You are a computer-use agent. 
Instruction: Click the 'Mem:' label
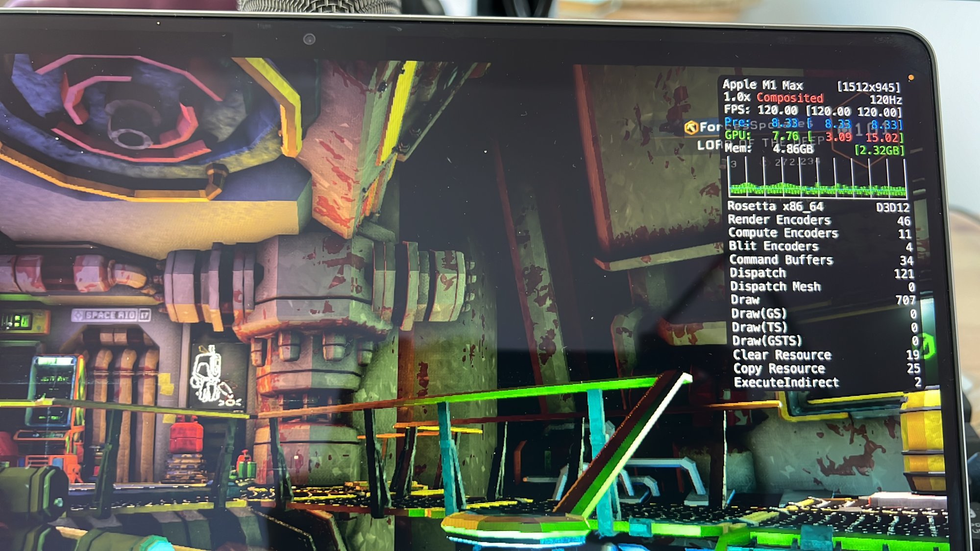(x=738, y=147)
